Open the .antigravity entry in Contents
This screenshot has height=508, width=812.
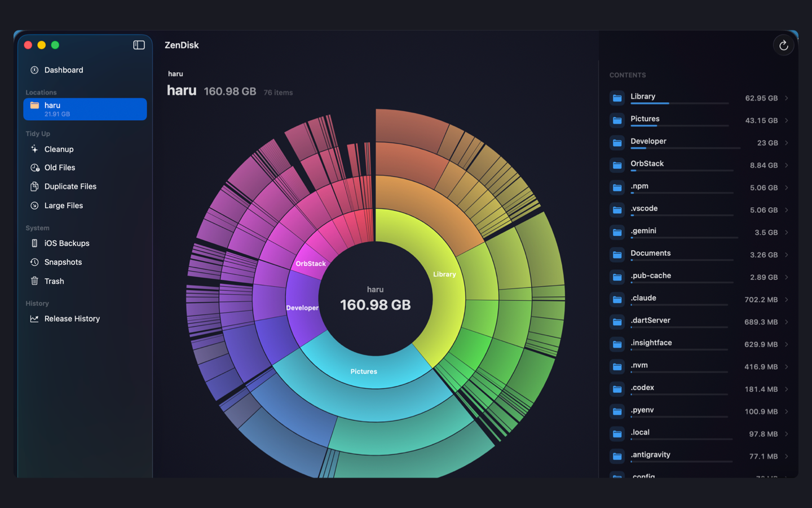coord(699,456)
